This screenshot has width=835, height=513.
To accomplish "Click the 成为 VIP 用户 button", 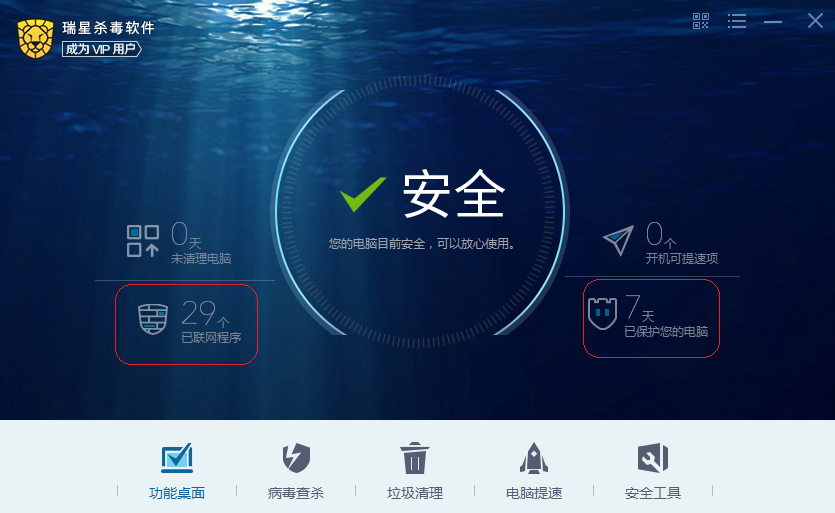I will (101, 49).
